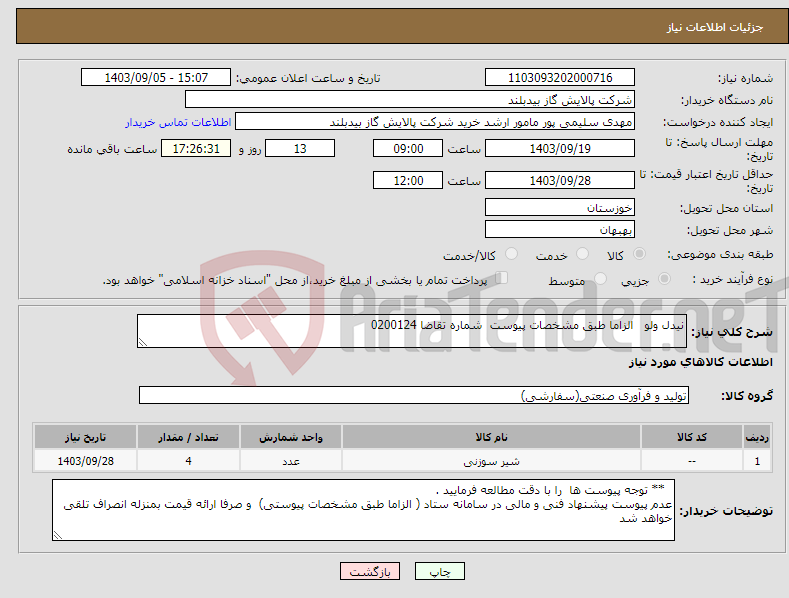
Task: Click the کد کالا column header
Action: pos(692,437)
